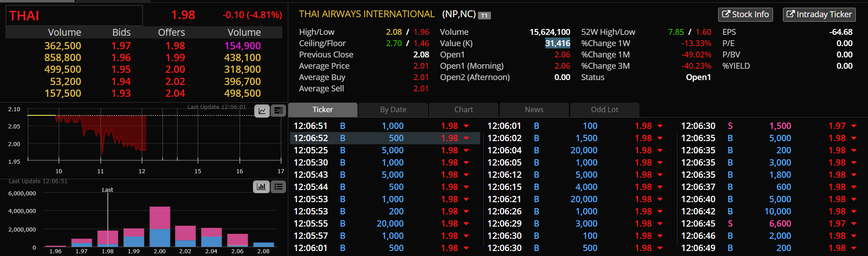
Task: Select offer price 1.99
Action: (175, 58)
